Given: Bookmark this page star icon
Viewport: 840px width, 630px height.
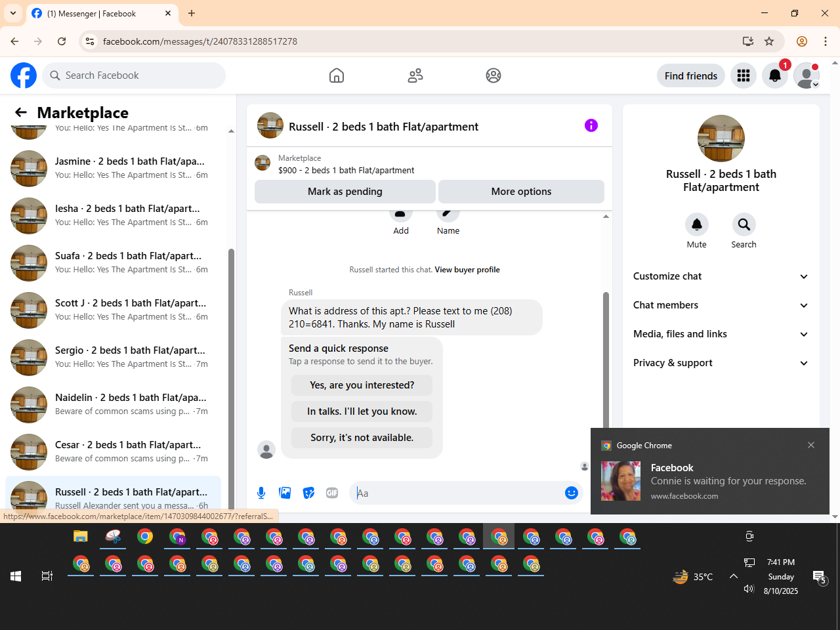Looking at the screenshot, I should click(x=769, y=41).
